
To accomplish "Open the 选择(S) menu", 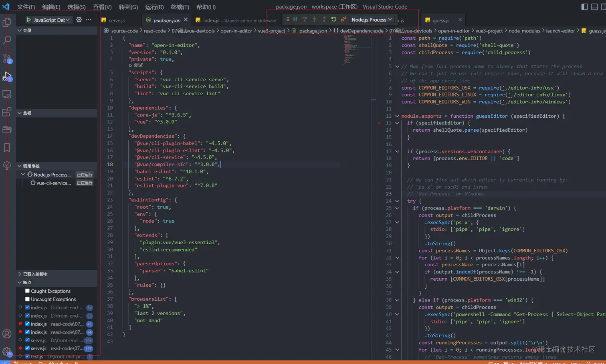I will point(77,7).
